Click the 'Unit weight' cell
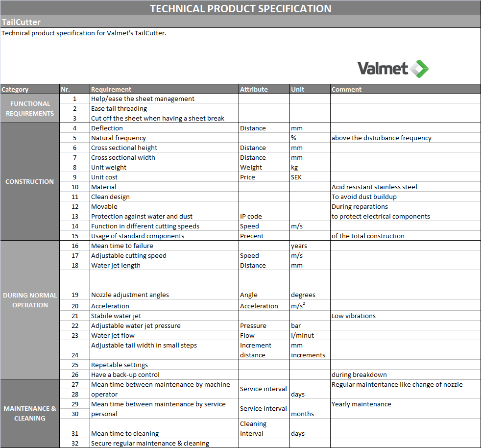The image size is (481, 448). tap(164, 168)
